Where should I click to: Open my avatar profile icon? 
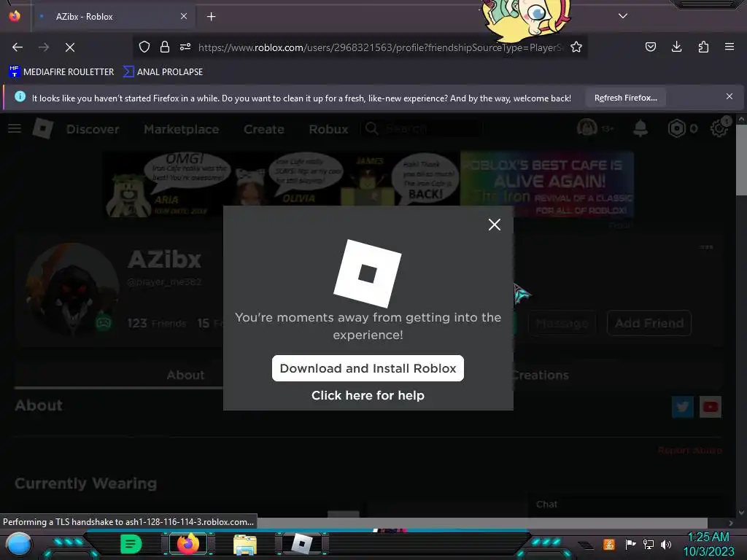587,128
